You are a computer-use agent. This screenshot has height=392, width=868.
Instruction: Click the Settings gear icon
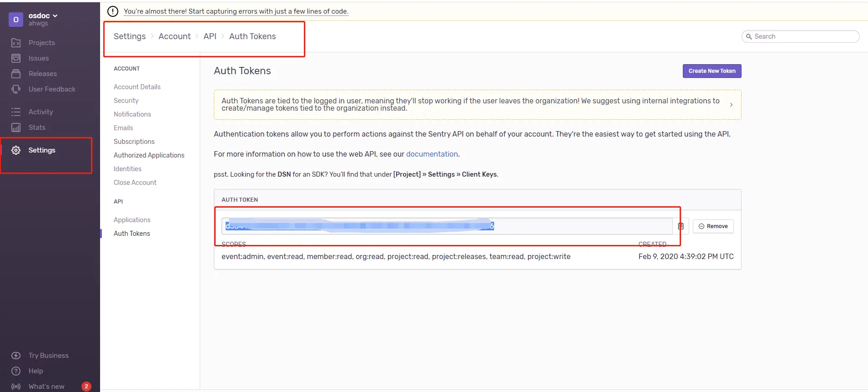tap(16, 150)
